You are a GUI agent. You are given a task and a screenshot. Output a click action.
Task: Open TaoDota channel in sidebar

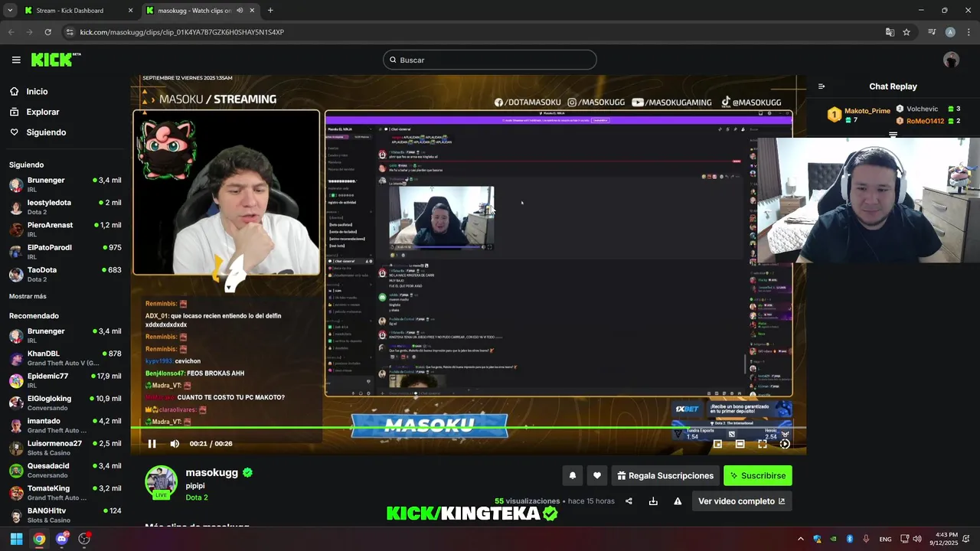tap(65, 275)
